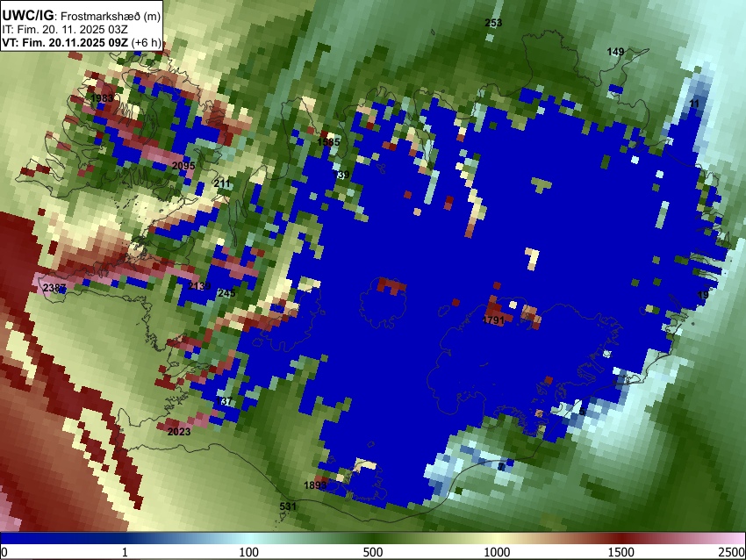Click the map value label 137

(x=224, y=400)
